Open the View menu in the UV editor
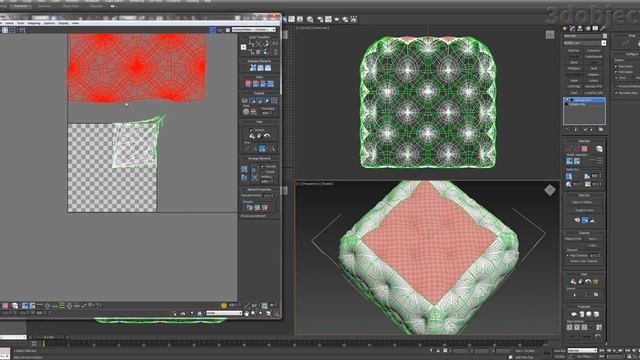This screenshot has height=360, width=640. [x=76, y=23]
